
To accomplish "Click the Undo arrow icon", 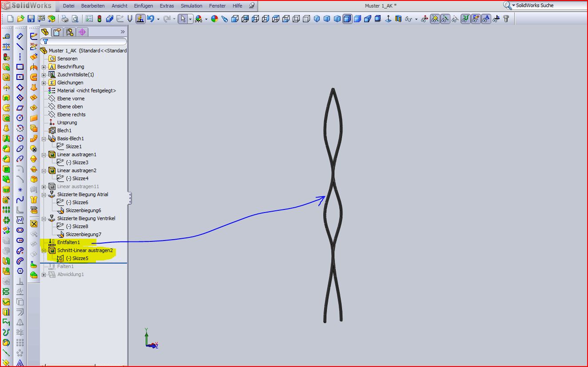I will click(151, 19).
